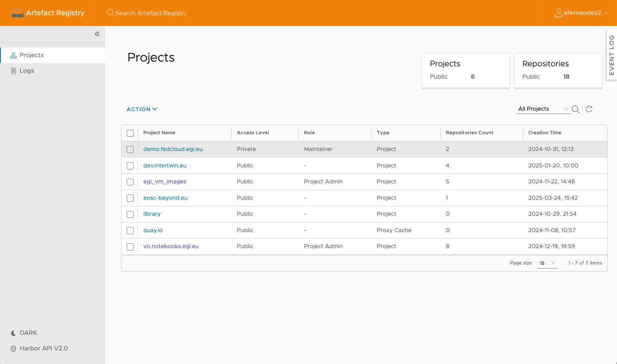
Task: Check the vo.notebooks.egi.eu row checkbox
Action: 130,247
